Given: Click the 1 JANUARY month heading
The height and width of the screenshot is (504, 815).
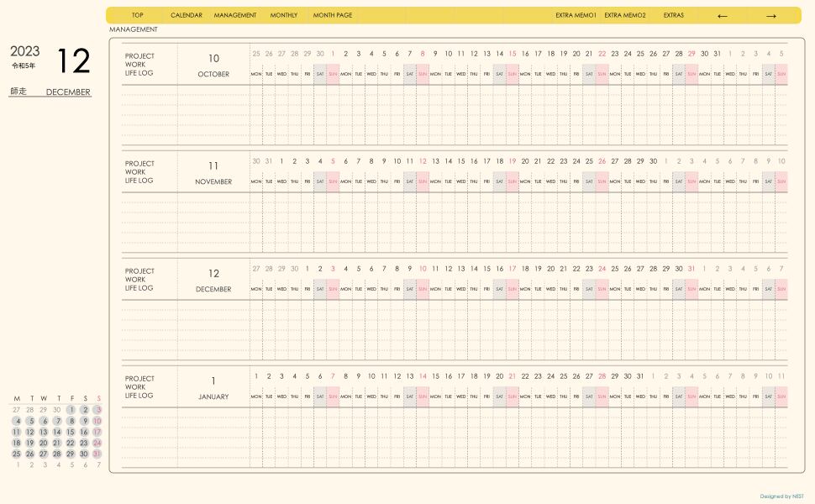Looking at the screenshot, I should point(213,388).
